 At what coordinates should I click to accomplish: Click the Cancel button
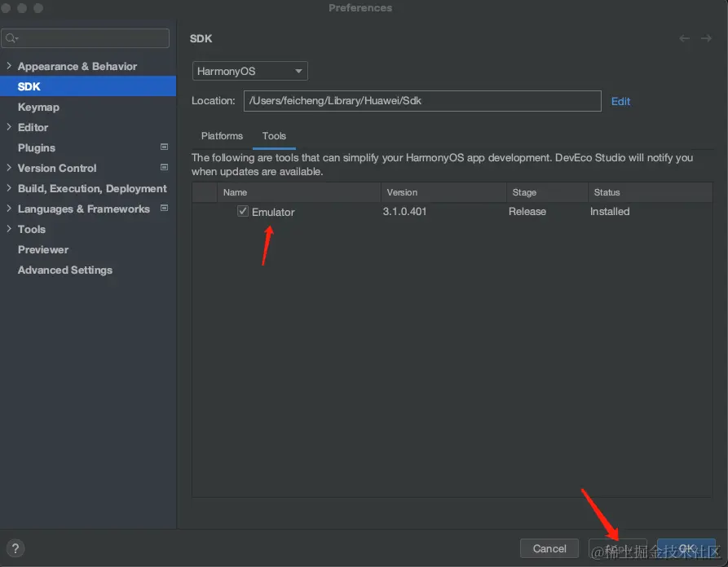[x=549, y=548]
